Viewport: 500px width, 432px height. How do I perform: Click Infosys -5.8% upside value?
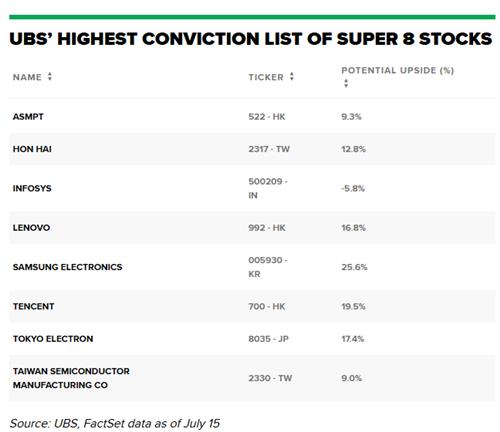coord(353,188)
